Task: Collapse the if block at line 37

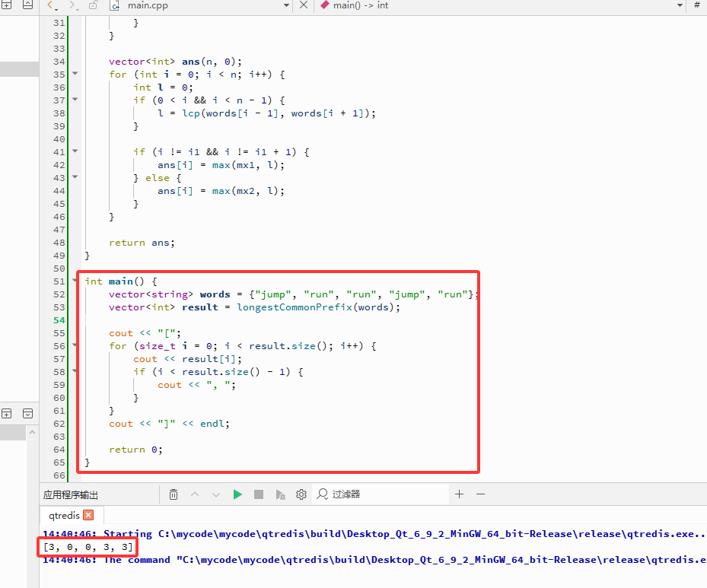Action: coord(75,99)
